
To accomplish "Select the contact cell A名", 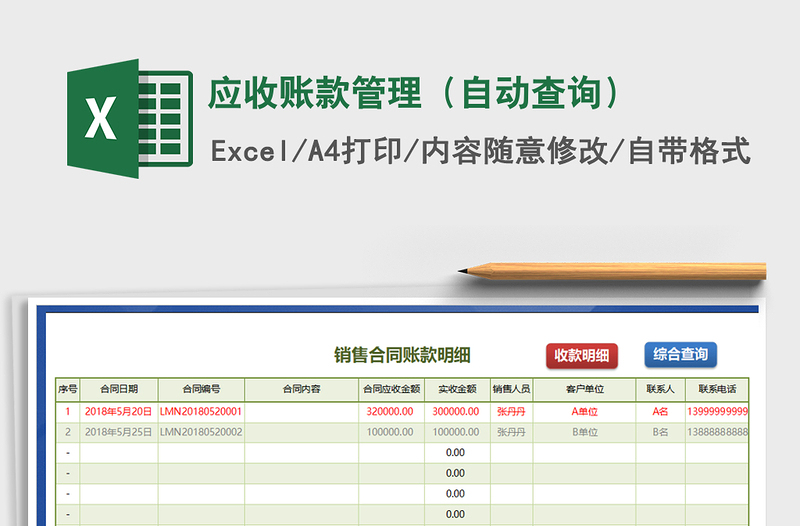I will [660, 412].
